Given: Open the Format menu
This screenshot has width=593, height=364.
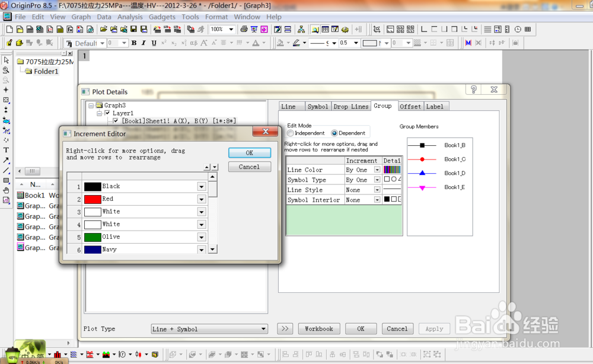Looking at the screenshot, I should tap(216, 17).
